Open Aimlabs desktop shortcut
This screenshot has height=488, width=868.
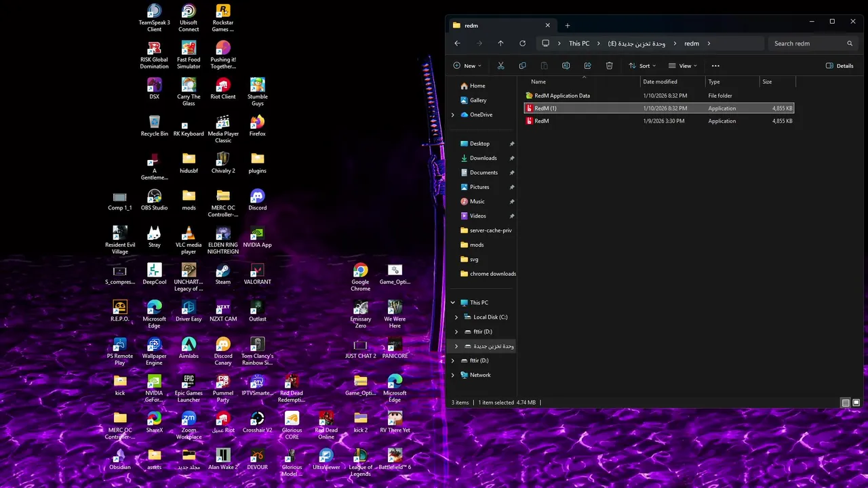[x=189, y=348]
